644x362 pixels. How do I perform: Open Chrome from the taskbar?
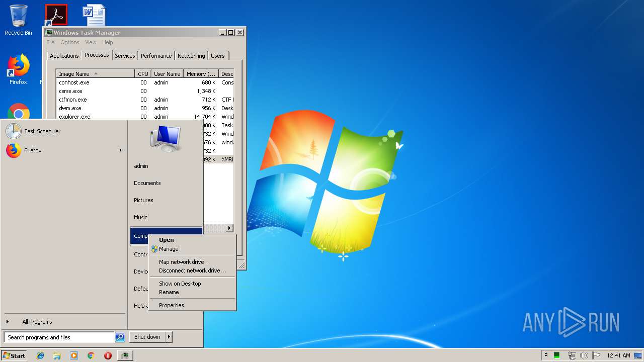[91, 355]
